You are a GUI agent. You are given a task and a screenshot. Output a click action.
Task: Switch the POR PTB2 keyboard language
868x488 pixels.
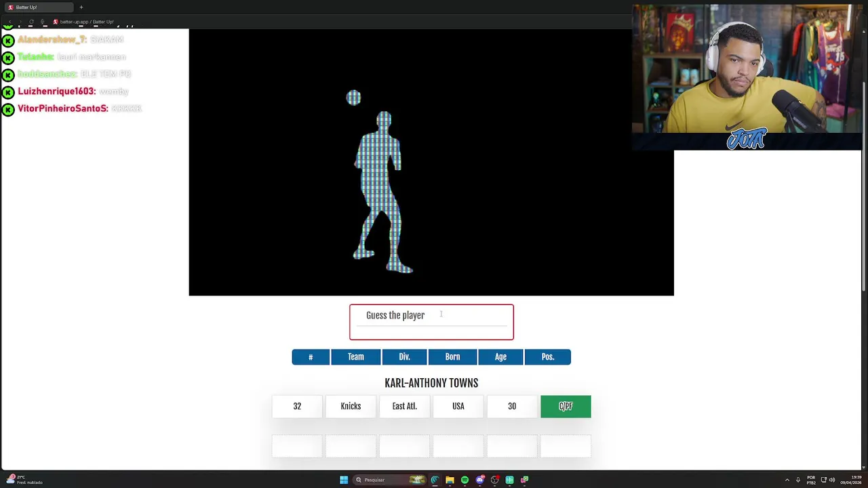point(811,480)
